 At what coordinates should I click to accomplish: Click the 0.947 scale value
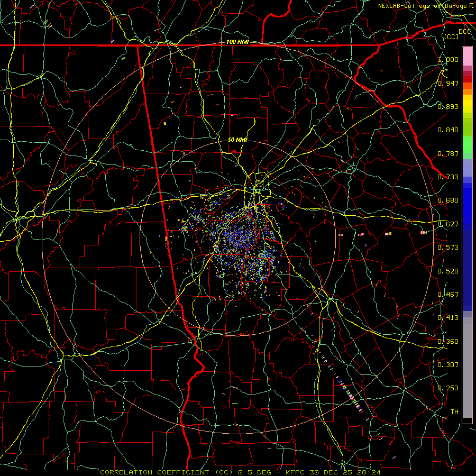448,83
